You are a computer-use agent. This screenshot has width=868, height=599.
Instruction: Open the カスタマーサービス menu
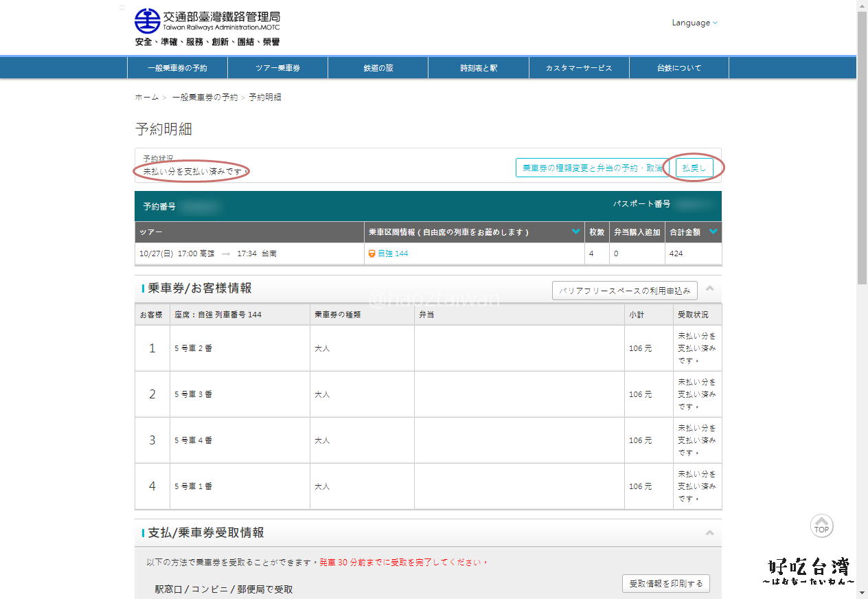click(578, 68)
